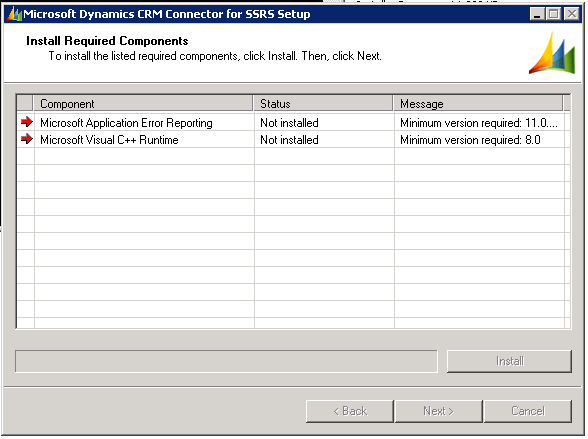
Task: Sort by the Status column header
Action: point(324,103)
